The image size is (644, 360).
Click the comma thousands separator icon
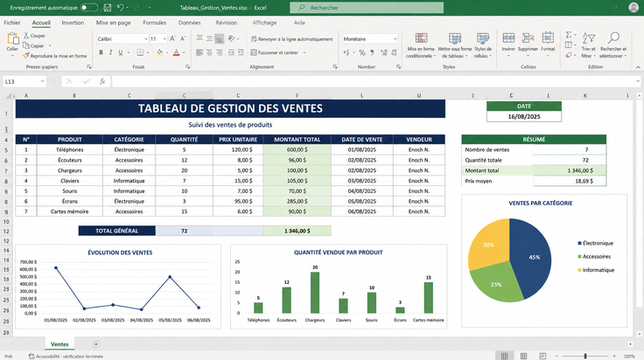coord(372,52)
